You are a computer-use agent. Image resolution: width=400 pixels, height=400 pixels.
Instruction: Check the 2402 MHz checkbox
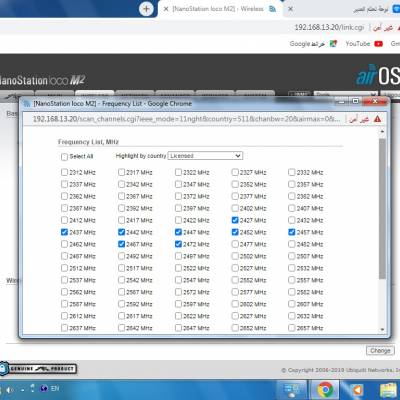coord(235,208)
